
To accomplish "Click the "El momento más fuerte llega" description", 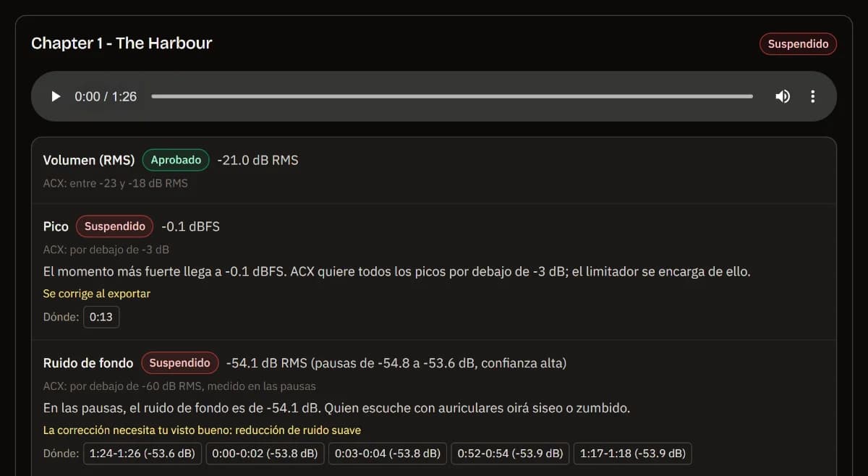I will [x=397, y=272].
